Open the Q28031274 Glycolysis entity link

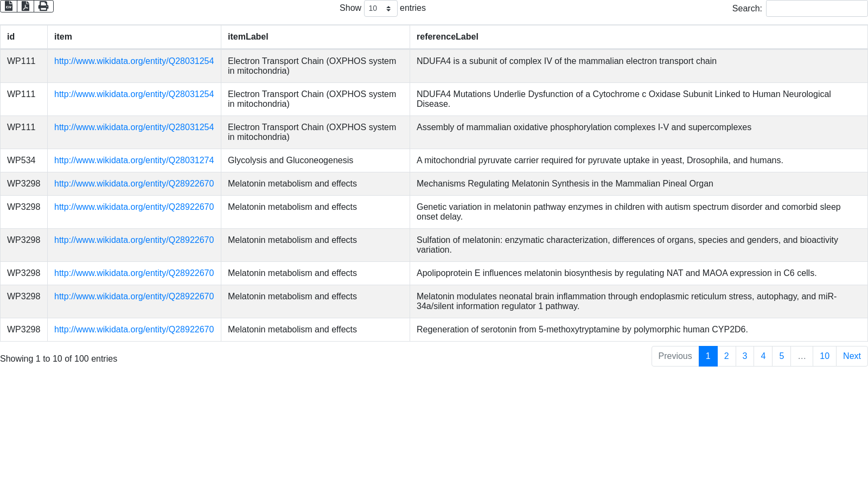(x=134, y=160)
